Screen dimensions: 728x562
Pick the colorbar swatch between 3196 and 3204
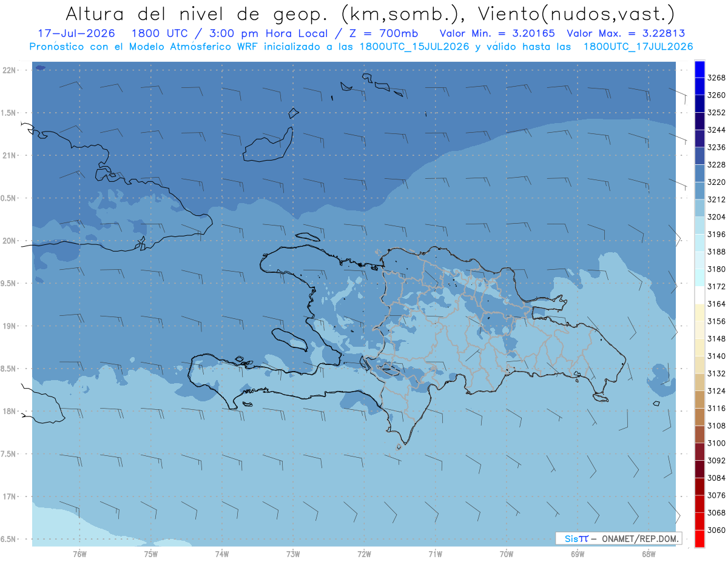699,226
